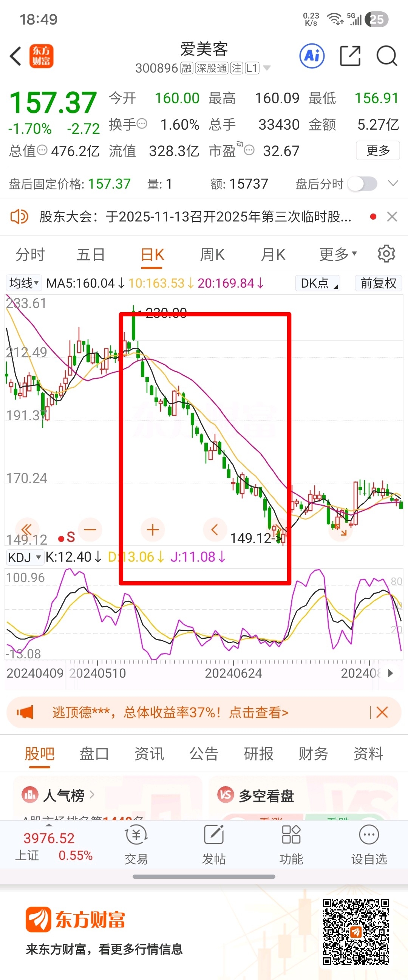The height and width of the screenshot is (980, 408).
Task: Open the 功能 functions icon
Action: click(x=291, y=834)
